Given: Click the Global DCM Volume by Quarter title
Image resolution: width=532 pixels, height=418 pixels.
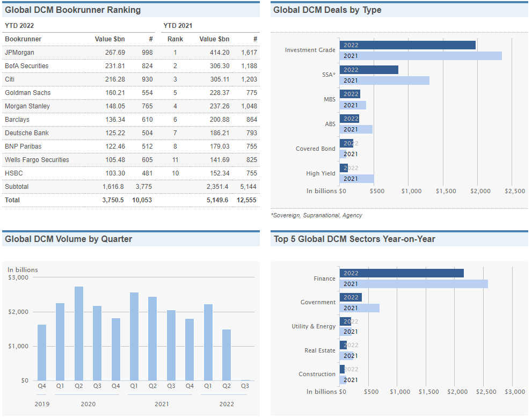Looking at the screenshot, I should point(69,239).
